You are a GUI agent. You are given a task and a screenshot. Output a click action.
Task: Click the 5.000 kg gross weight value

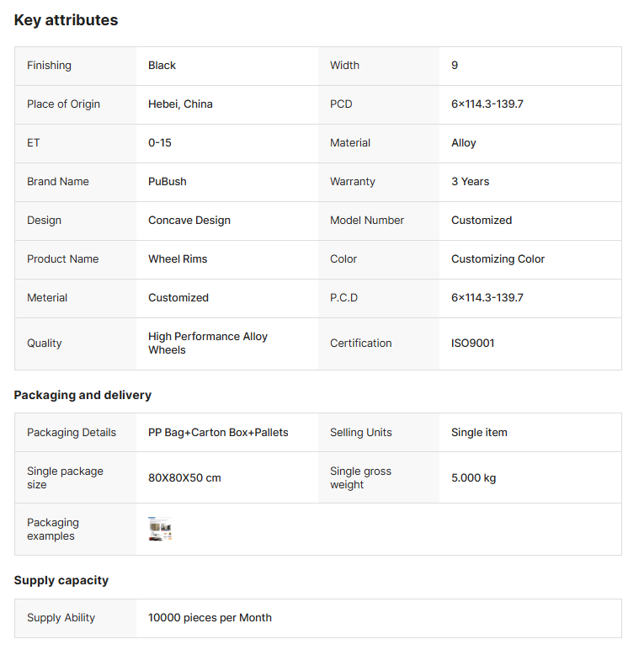tap(473, 478)
